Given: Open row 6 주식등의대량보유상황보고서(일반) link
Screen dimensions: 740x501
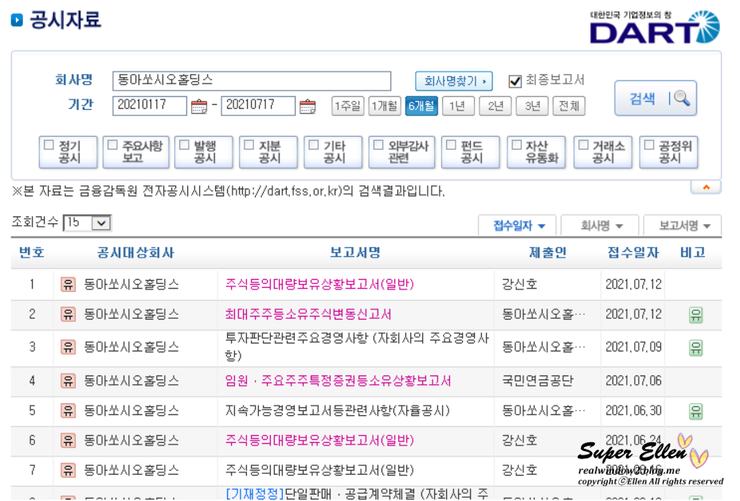Looking at the screenshot, I should pyautogui.click(x=320, y=441).
